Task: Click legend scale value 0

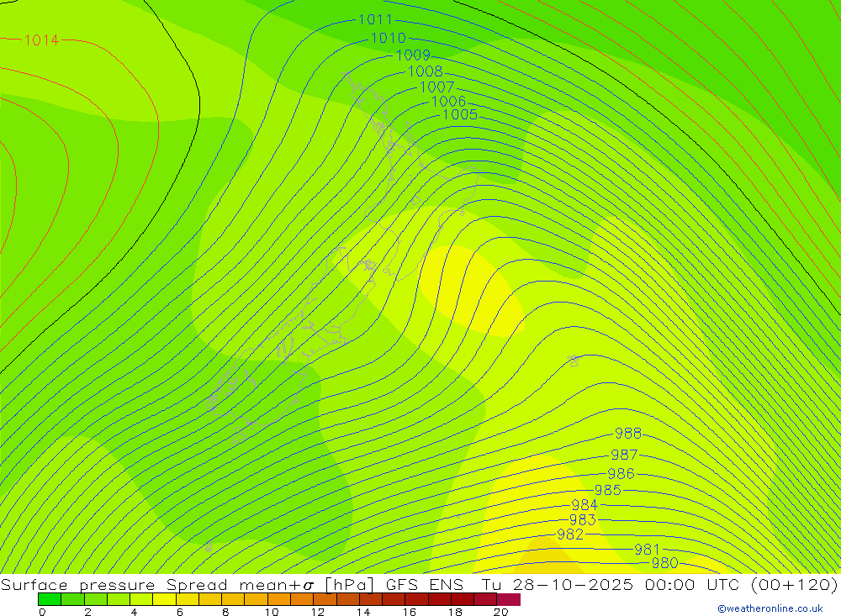Action: [x=42, y=612]
